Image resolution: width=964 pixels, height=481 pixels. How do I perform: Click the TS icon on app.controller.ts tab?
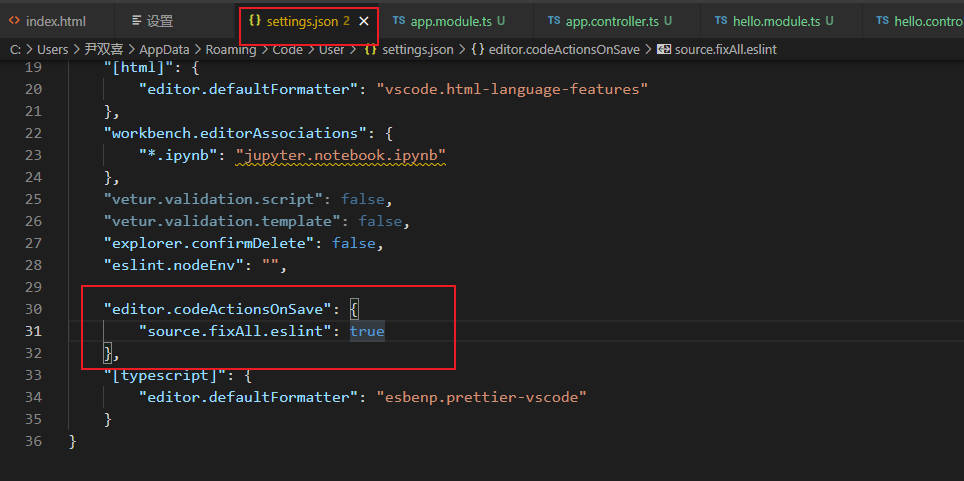(x=554, y=20)
